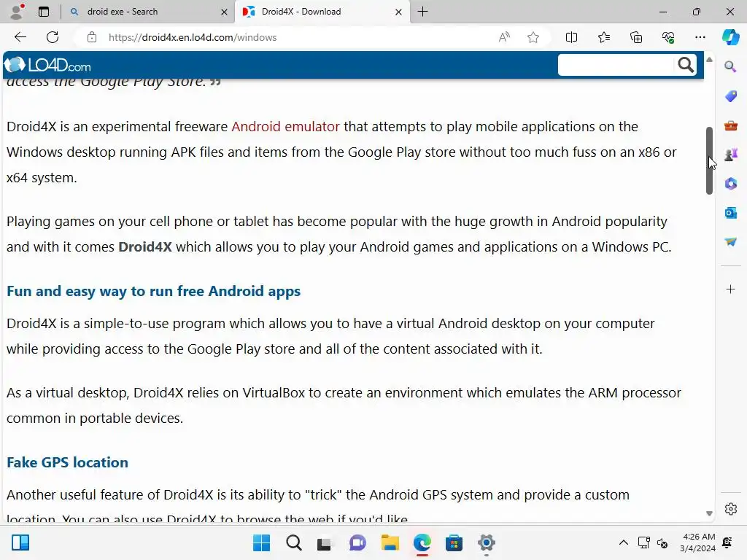Open Edge Settings and more menu
Image resolution: width=747 pixels, height=560 pixels.
(x=700, y=37)
